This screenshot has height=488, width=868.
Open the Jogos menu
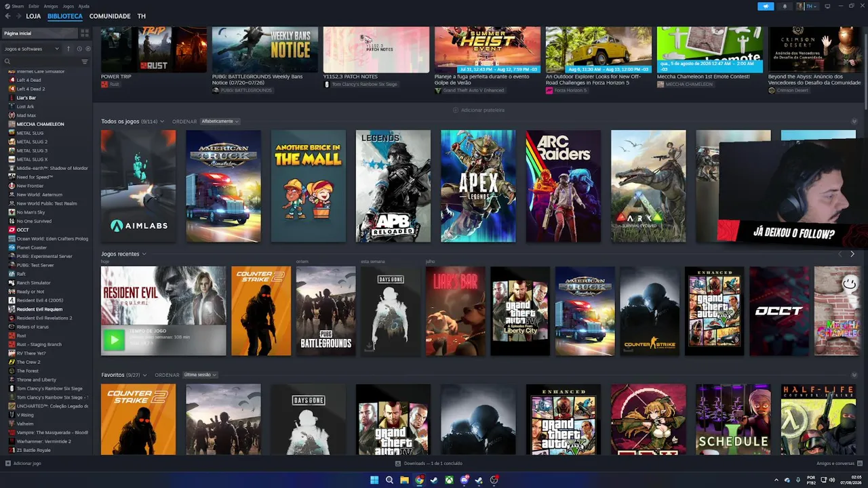coord(68,6)
